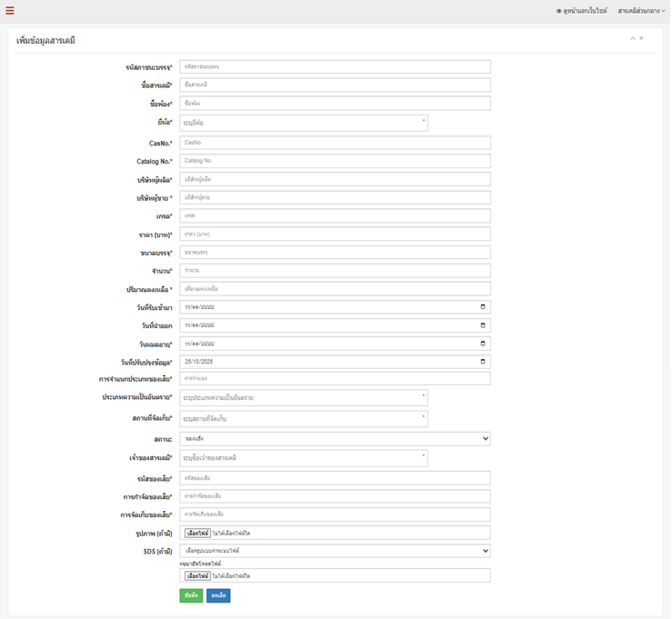
Task: Open the ประเภทความเป็นอันตราย hazard type dropdown
Action: (x=304, y=397)
